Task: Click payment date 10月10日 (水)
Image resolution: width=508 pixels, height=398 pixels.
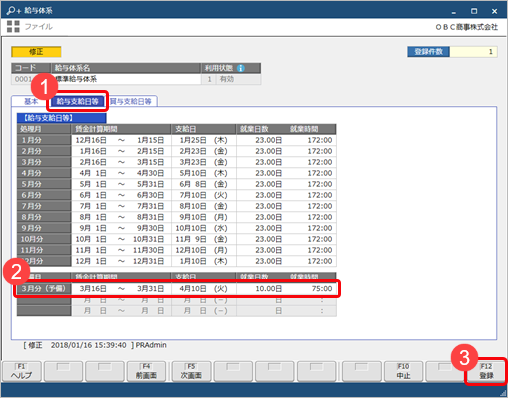Action: [x=202, y=228]
